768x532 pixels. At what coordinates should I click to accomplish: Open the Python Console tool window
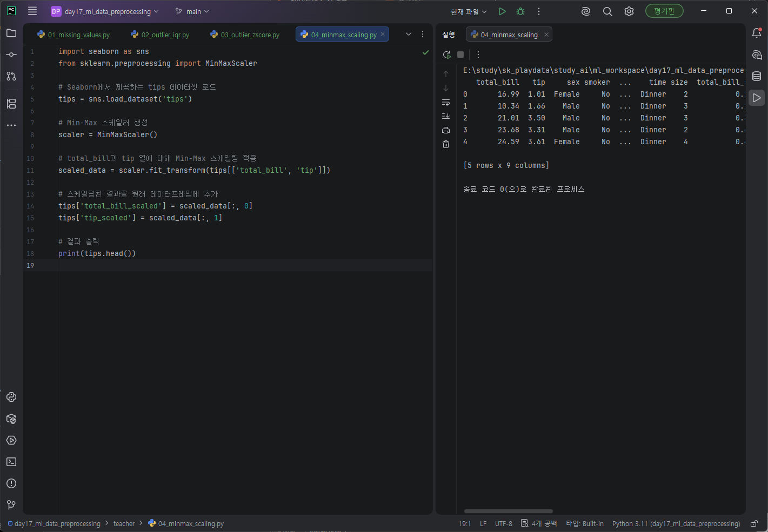click(11, 397)
